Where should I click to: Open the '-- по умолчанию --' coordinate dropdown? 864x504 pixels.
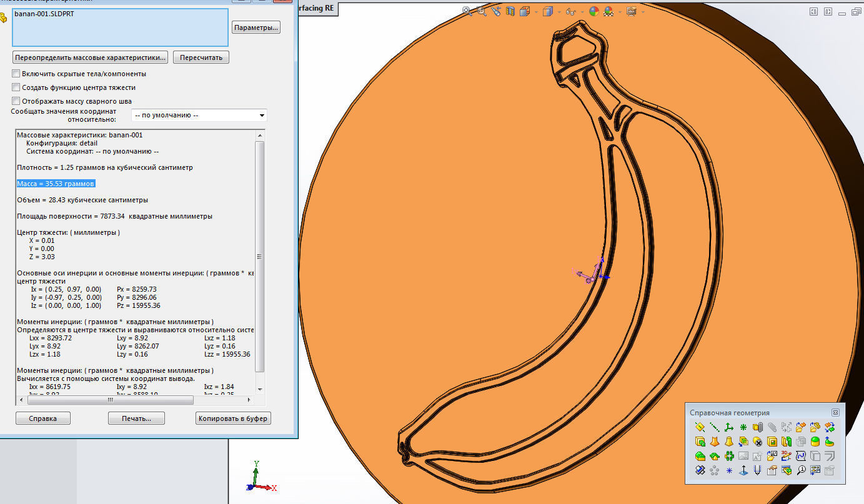pos(199,115)
